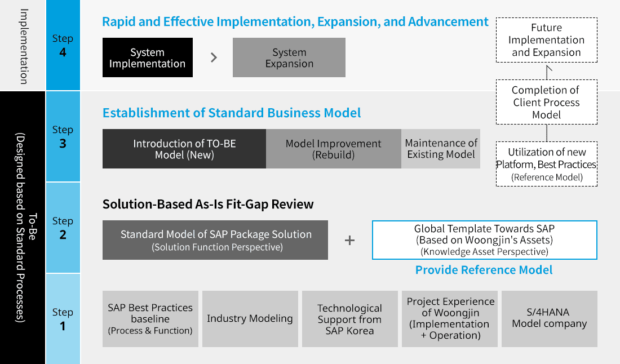The height and width of the screenshot is (364, 620).
Task: Click Introduction of TO-BE Model box
Action: (184, 149)
